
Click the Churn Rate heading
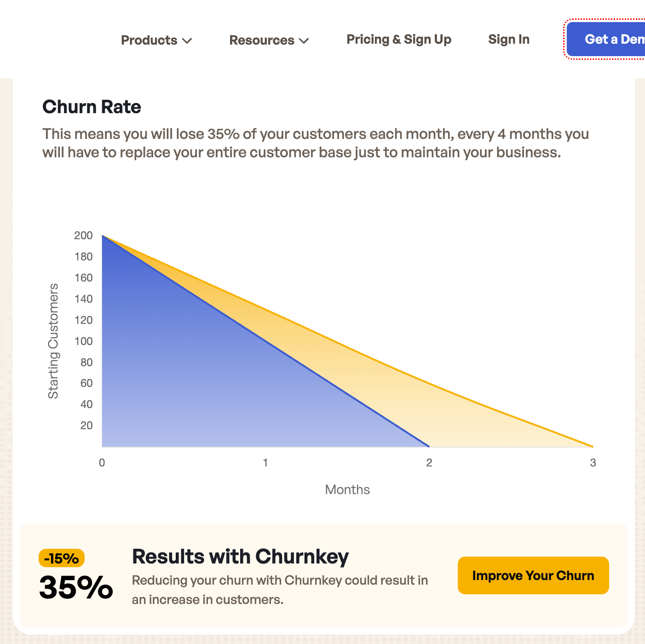[92, 107]
